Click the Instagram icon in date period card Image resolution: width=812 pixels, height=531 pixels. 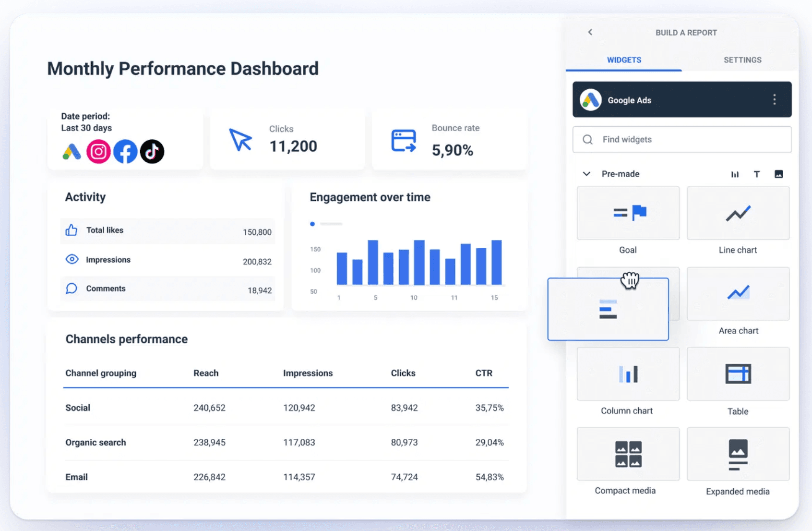(x=98, y=152)
